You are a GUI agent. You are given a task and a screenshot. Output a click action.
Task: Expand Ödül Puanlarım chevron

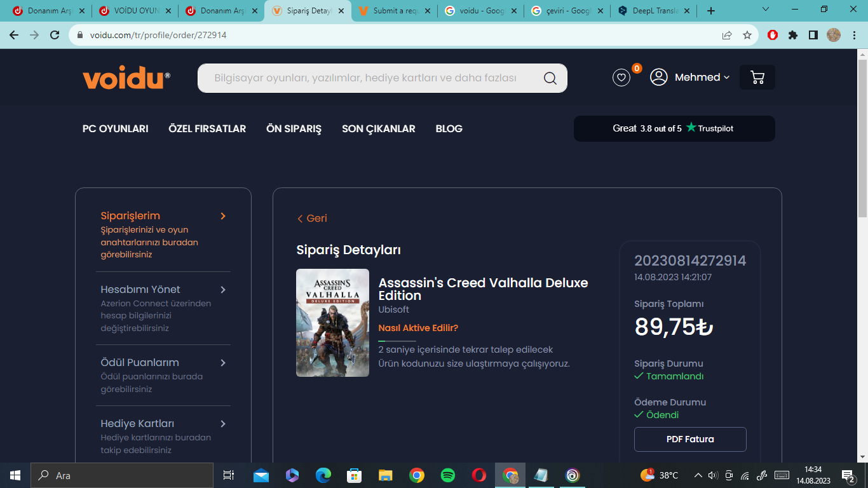(x=223, y=363)
